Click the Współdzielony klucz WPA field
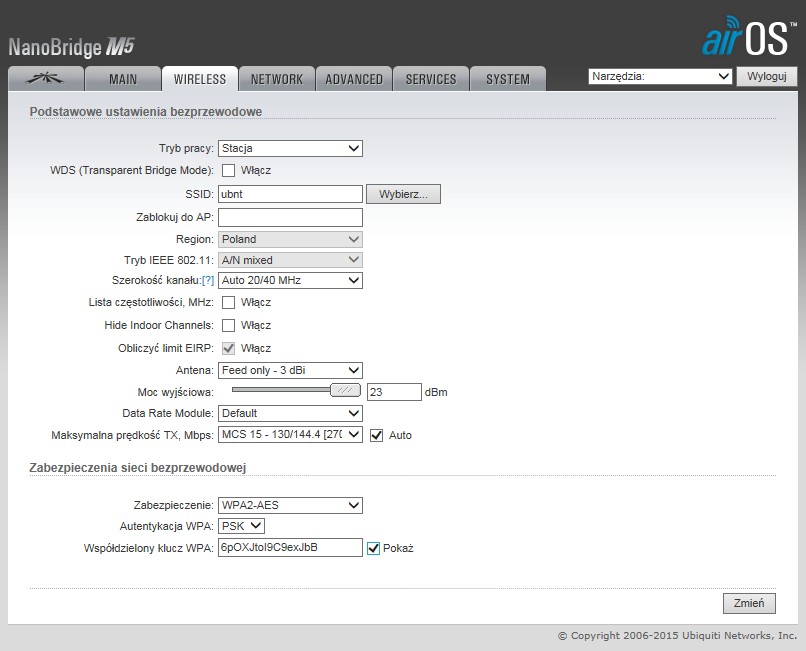The image size is (806, 651). (x=290, y=548)
